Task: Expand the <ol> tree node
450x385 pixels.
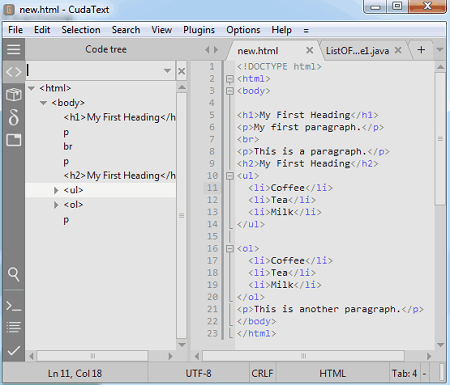Action: pyautogui.click(x=56, y=205)
